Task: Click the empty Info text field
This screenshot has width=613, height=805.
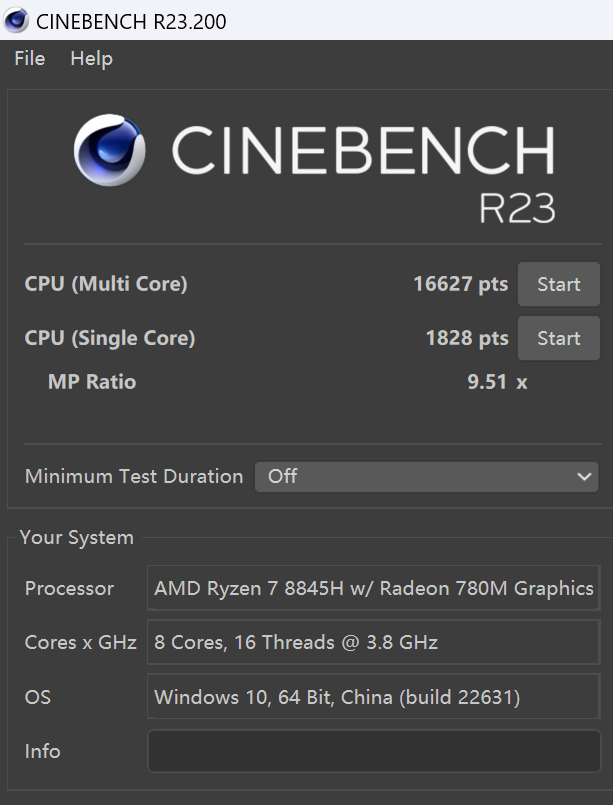Action: (374, 751)
